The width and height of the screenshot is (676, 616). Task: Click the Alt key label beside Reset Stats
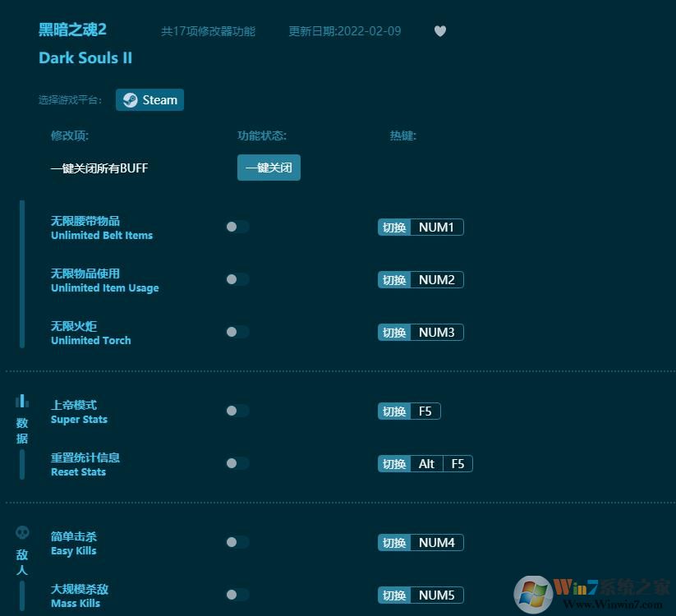[x=426, y=463]
